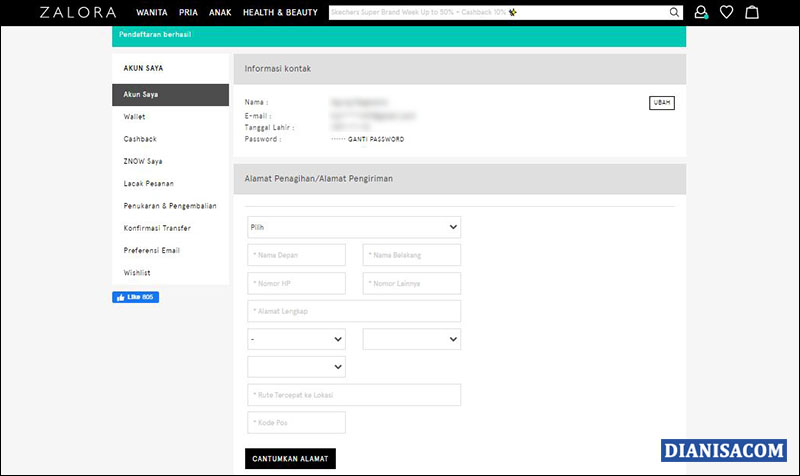This screenshot has height=476, width=800.
Task: Focus the Alamat Lengkap field
Action: 353,311
